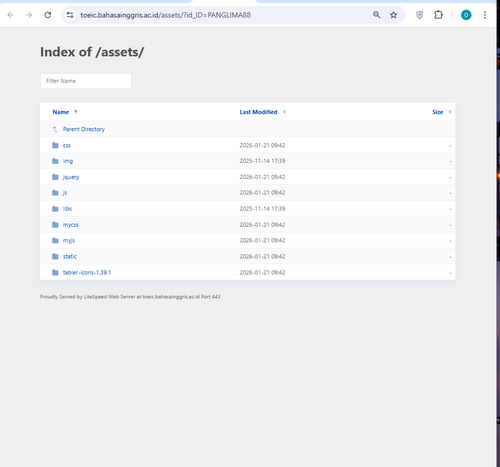
Task: Select the libs row date 2025-11-14 17:39
Action: tap(262, 209)
